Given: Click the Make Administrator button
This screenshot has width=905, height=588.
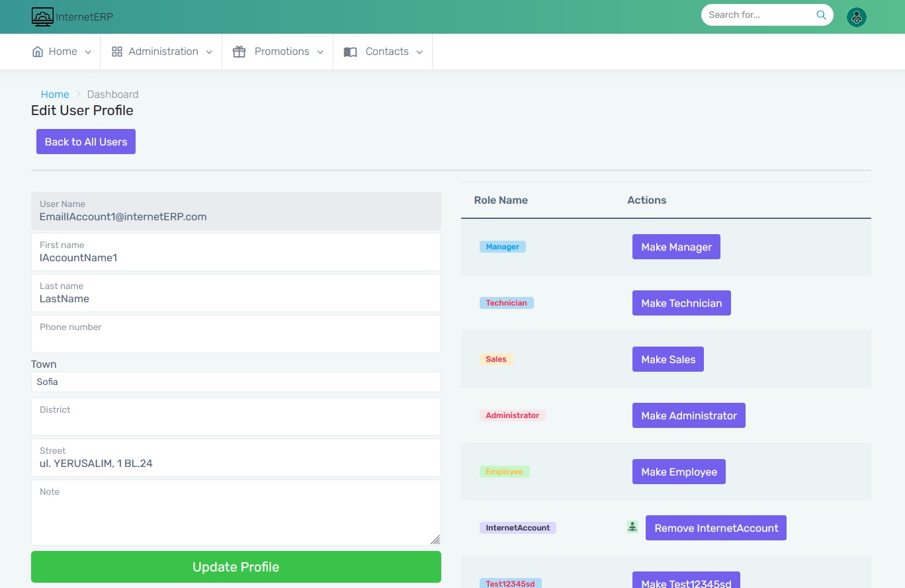Looking at the screenshot, I should click(689, 415).
